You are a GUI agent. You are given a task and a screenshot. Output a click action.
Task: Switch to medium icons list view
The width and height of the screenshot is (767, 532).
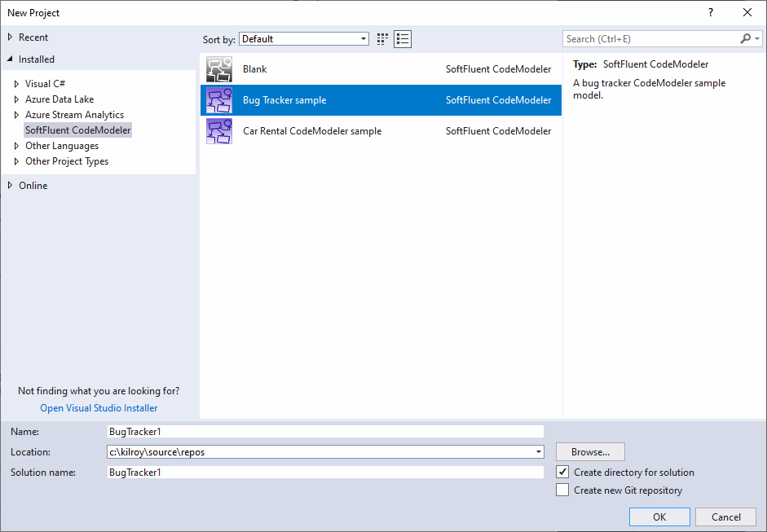click(x=403, y=39)
